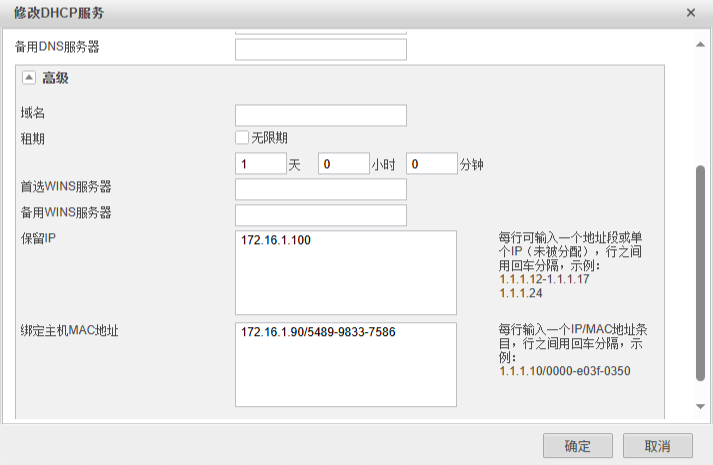Click the 保留IP text area
713x465 pixels.
346,272
